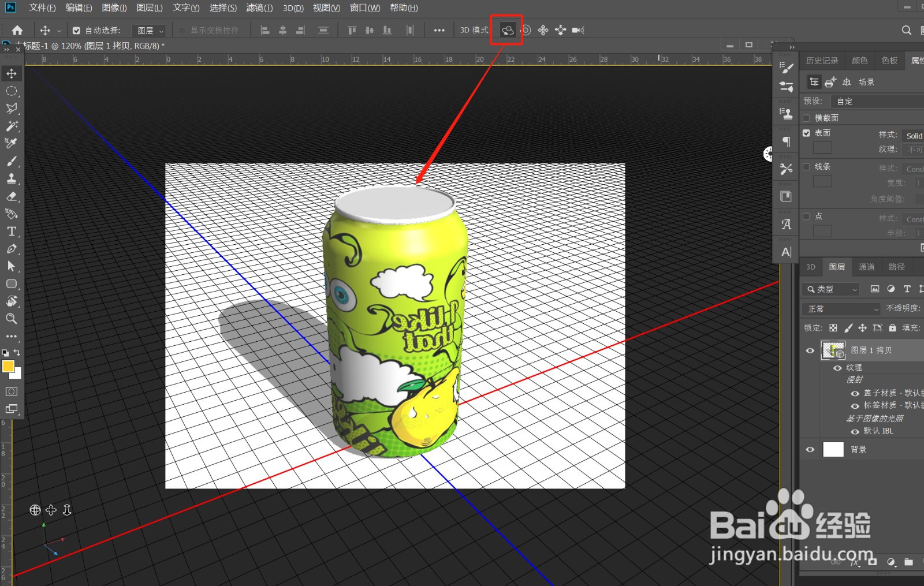Click the orbit 3D camera widget
The height and width of the screenshot is (586, 924).
(35, 510)
